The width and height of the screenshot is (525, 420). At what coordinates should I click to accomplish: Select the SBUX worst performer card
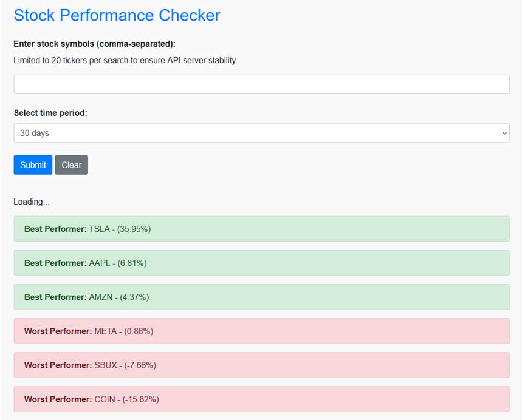coord(261,365)
